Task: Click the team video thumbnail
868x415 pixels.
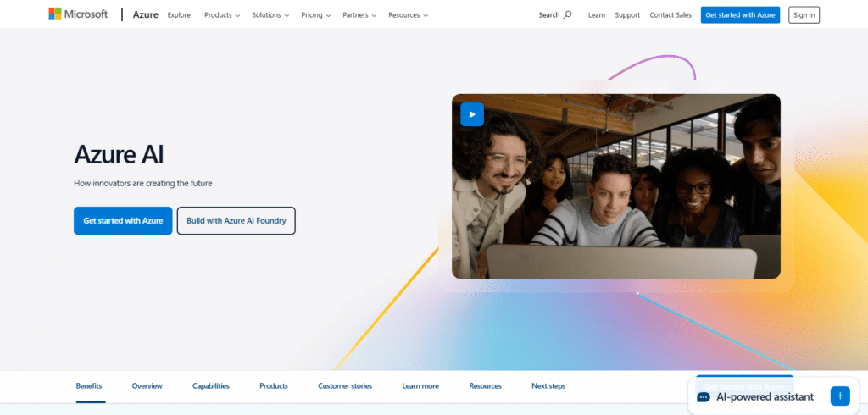Action: [x=616, y=186]
